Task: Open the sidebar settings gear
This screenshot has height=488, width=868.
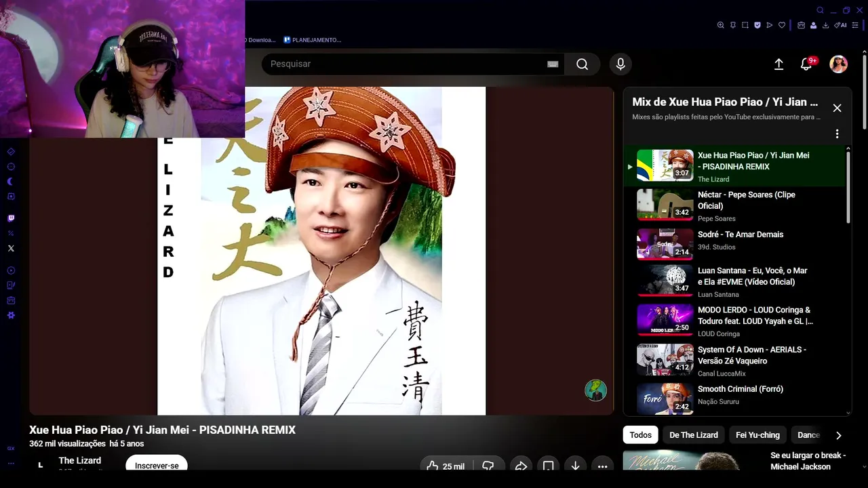Action: coord(11,315)
